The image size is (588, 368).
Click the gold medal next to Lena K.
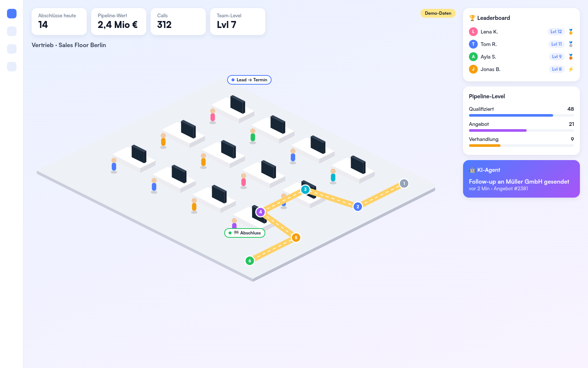pos(571,32)
